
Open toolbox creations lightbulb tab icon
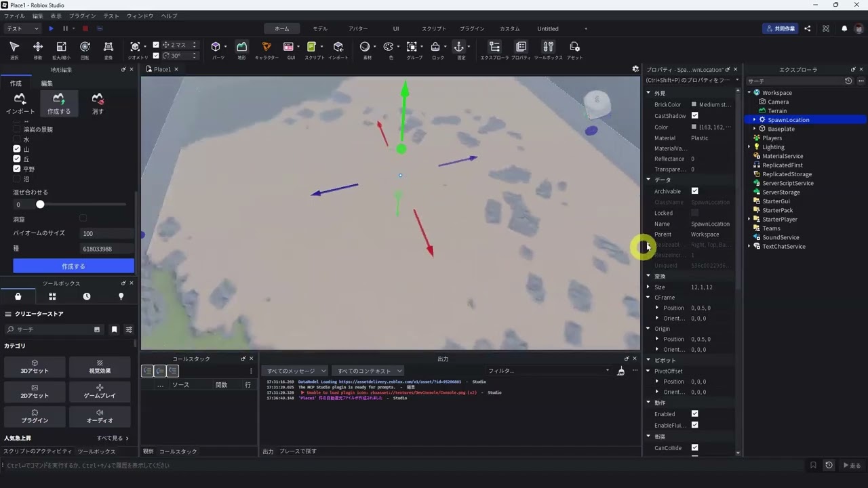tap(121, 297)
